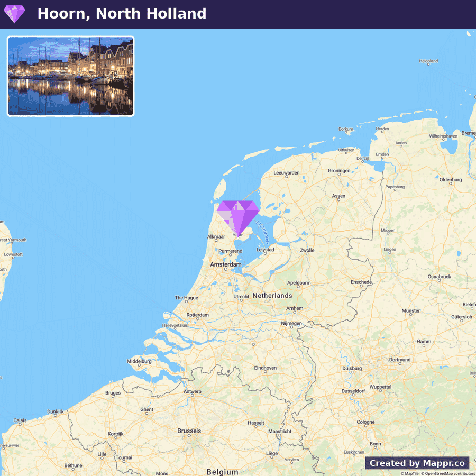The image size is (476, 476).
Task: Click the Lille city label
Action: [x=102, y=454]
